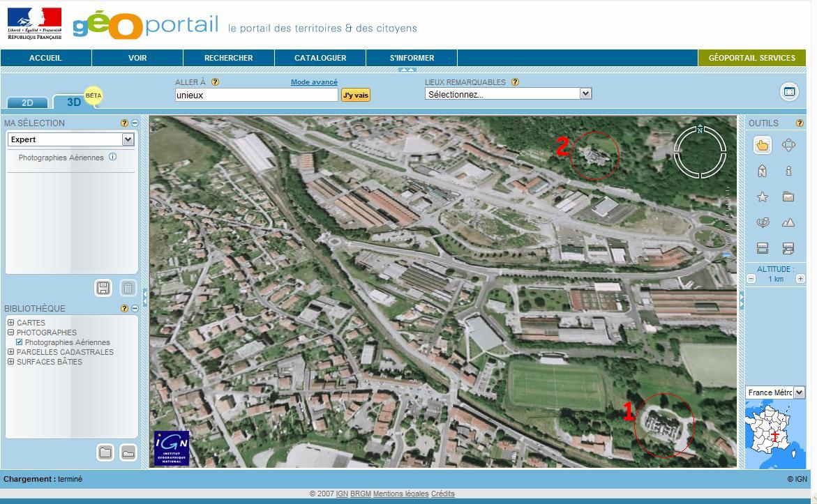Click the save selection floppy disk icon
This screenshot has width=817, height=504.
click(x=103, y=287)
